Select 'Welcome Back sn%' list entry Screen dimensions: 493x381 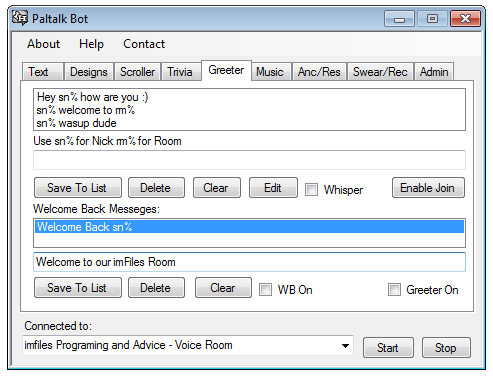(249, 227)
